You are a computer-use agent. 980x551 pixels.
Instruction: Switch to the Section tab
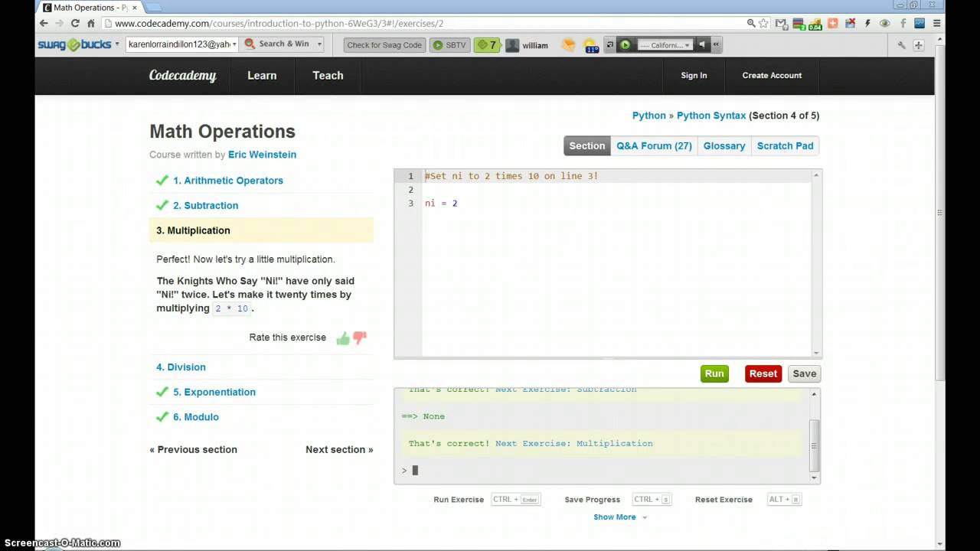click(587, 145)
